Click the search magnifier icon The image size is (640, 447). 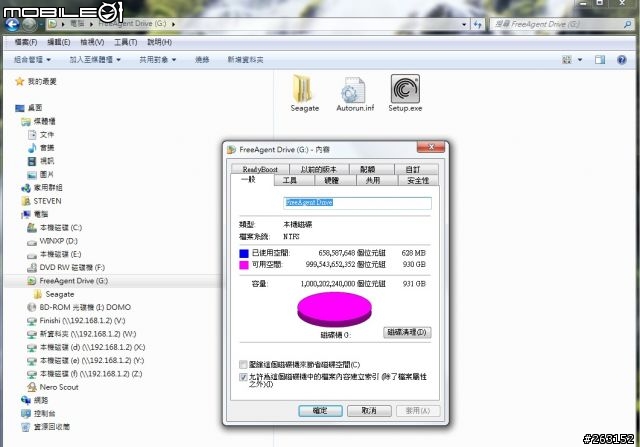(x=627, y=24)
